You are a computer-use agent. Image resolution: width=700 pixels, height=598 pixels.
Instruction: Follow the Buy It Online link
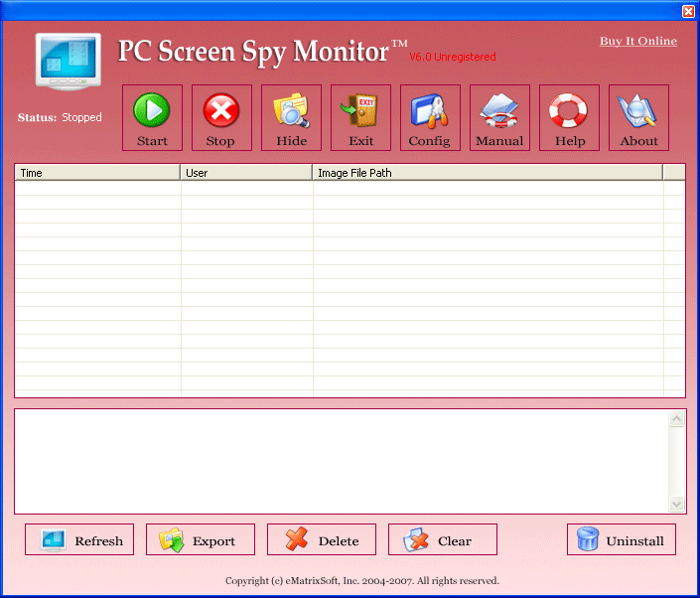pyautogui.click(x=638, y=41)
